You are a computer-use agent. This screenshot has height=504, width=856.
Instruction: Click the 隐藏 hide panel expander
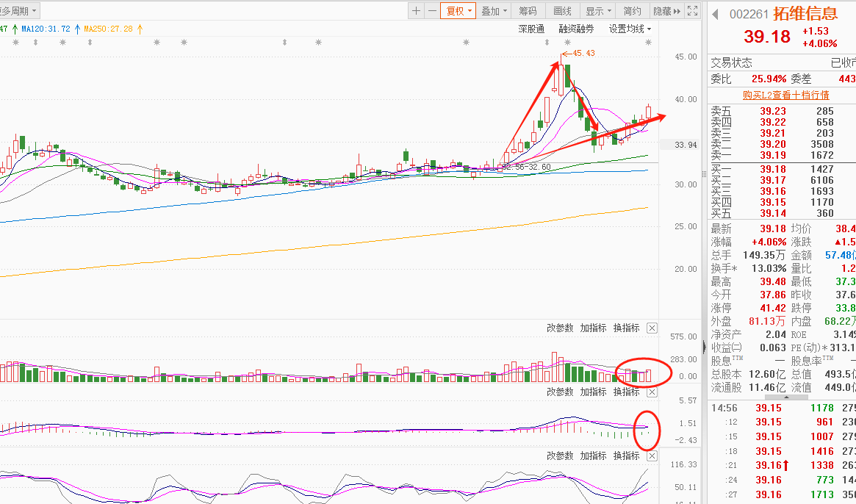[667, 11]
